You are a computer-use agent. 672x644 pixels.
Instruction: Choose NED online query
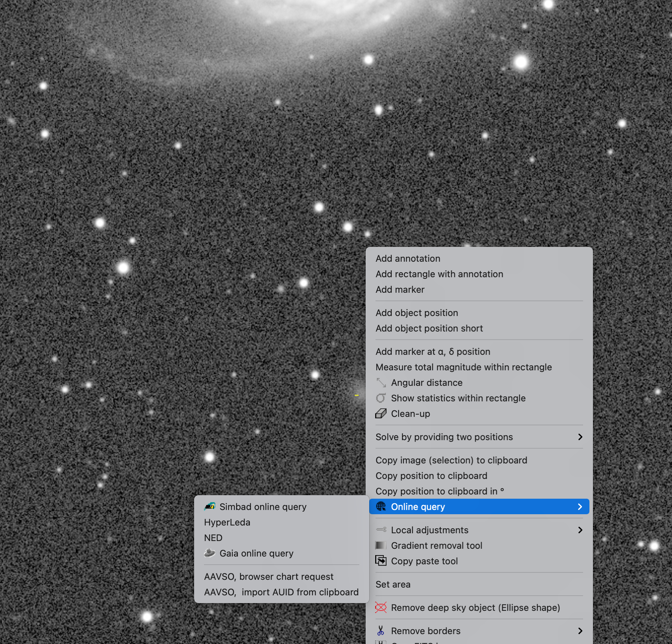[x=213, y=538]
